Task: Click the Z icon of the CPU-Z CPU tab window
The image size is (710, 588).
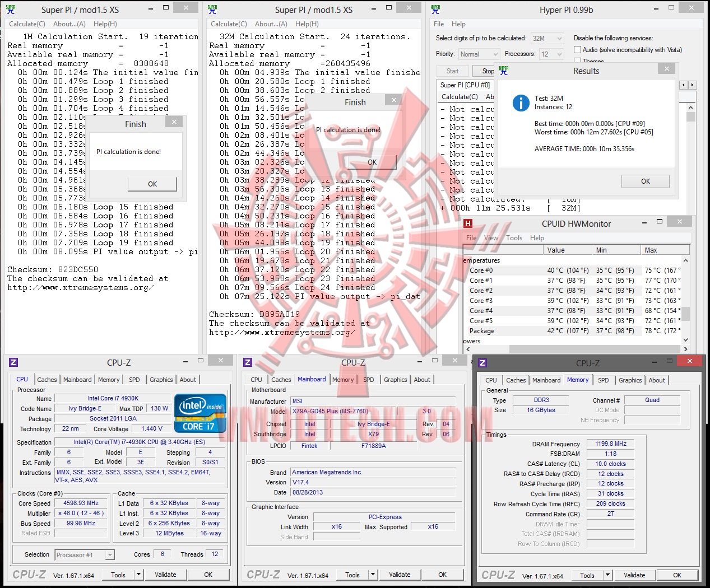Action: coord(13,362)
